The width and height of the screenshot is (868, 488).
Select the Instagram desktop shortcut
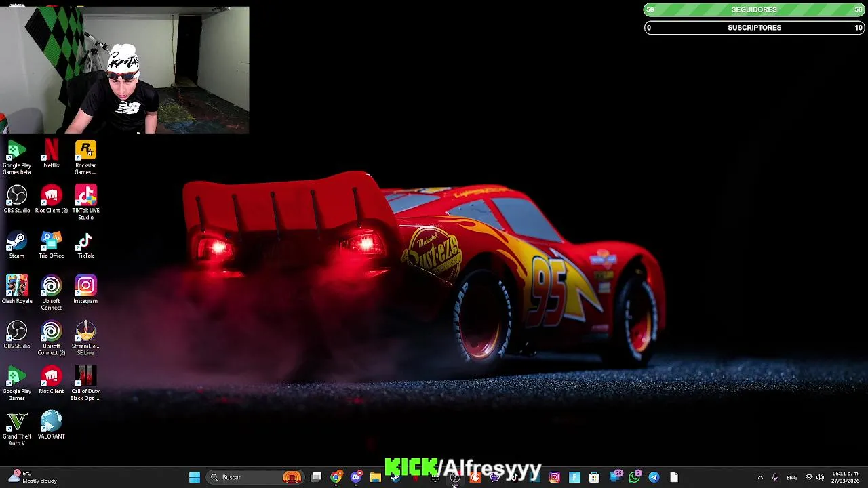pyautogui.click(x=85, y=289)
